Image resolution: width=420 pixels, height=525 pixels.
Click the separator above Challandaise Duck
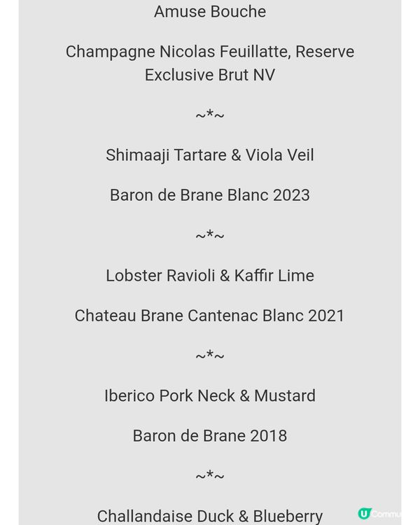(x=210, y=476)
